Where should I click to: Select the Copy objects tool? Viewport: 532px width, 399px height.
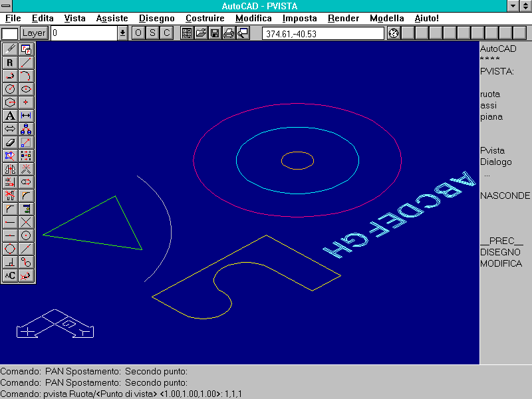[26, 129]
